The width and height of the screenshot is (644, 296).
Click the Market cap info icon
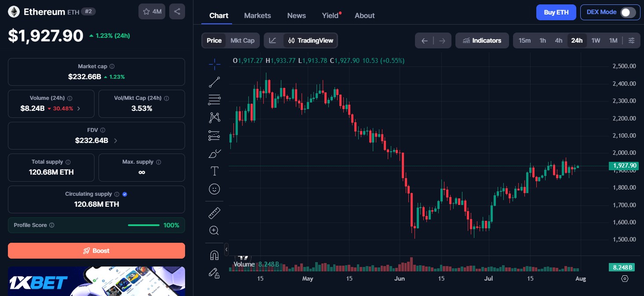click(112, 66)
